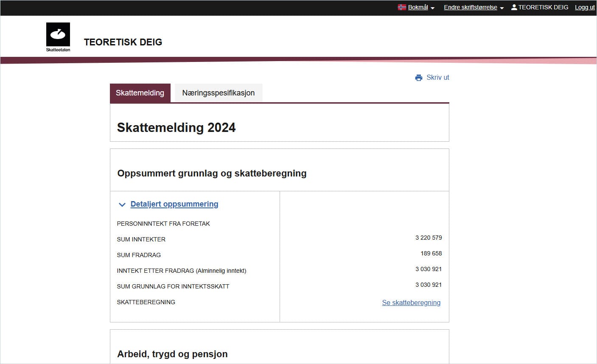Click the SKATTEBEREGNING label
This screenshot has height=364, width=597.
point(146,302)
